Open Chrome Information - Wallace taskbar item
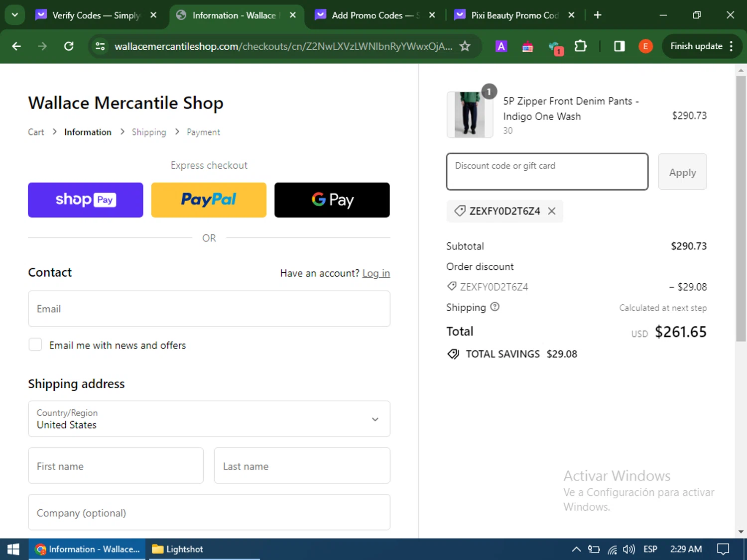This screenshot has height=560, width=747. pos(87,549)
